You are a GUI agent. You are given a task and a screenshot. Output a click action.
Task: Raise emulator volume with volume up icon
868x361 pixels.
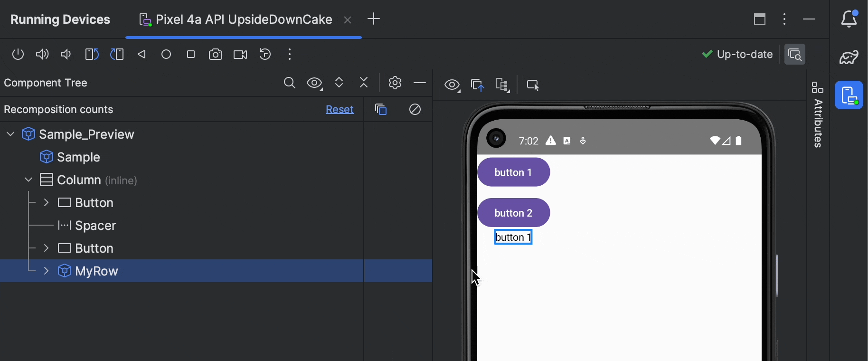click(43, 55)
